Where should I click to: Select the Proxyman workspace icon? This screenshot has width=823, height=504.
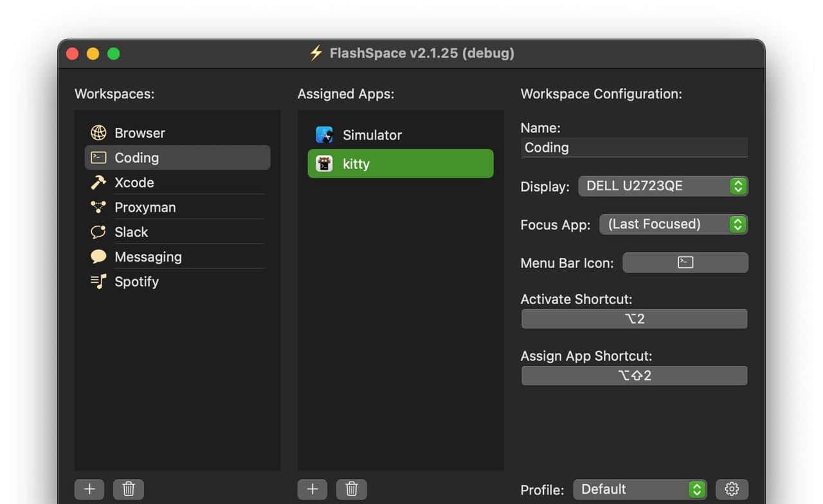[x=98, y=207]
